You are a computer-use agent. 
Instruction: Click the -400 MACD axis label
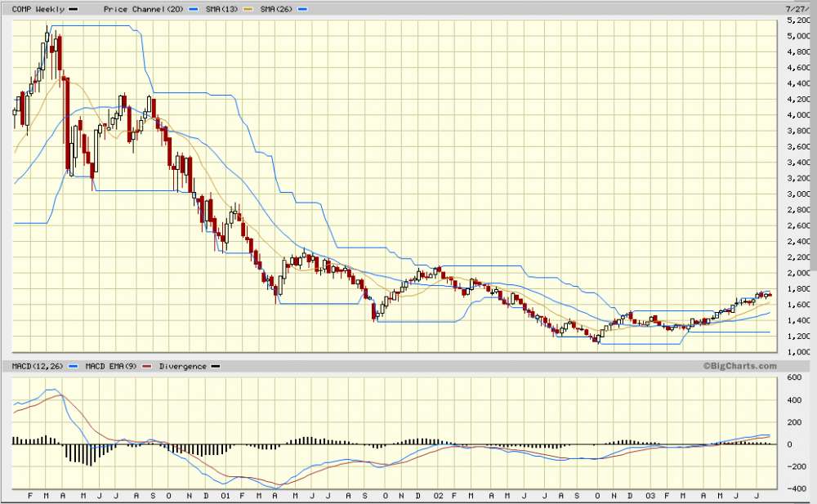click(x=794, y=489)
